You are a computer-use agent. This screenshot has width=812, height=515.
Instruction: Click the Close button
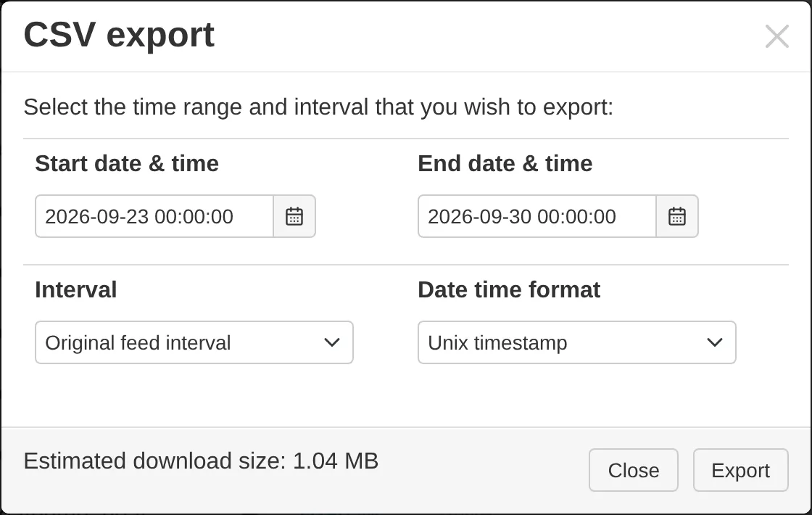click(634, 471)
